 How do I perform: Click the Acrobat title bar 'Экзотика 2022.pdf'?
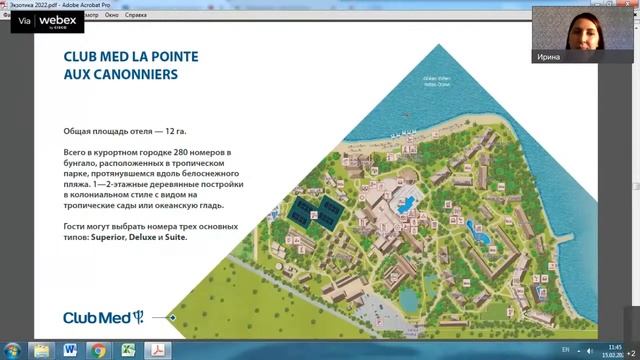click(59, 5)
